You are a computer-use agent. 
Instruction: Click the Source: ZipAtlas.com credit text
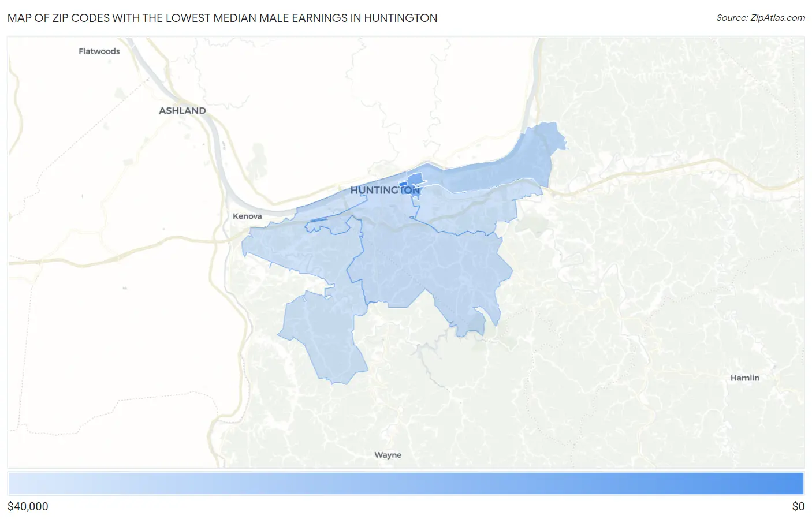[761, 18]
